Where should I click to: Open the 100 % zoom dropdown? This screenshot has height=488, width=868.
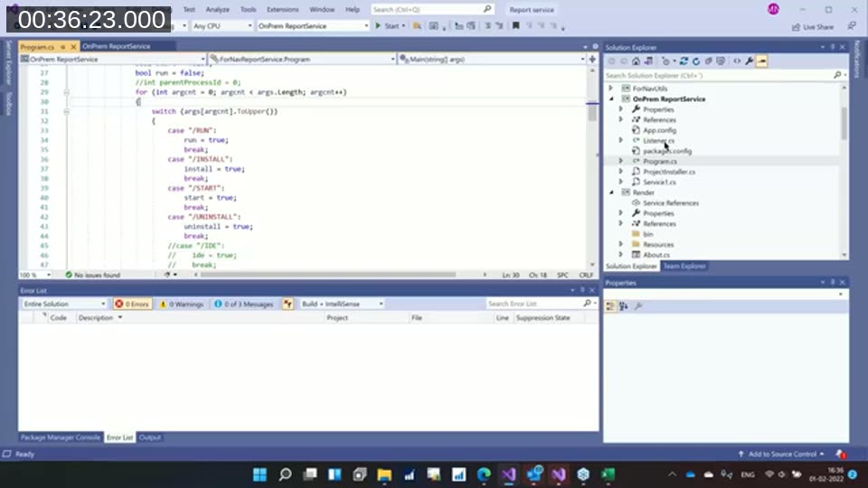tap(35, 275)
